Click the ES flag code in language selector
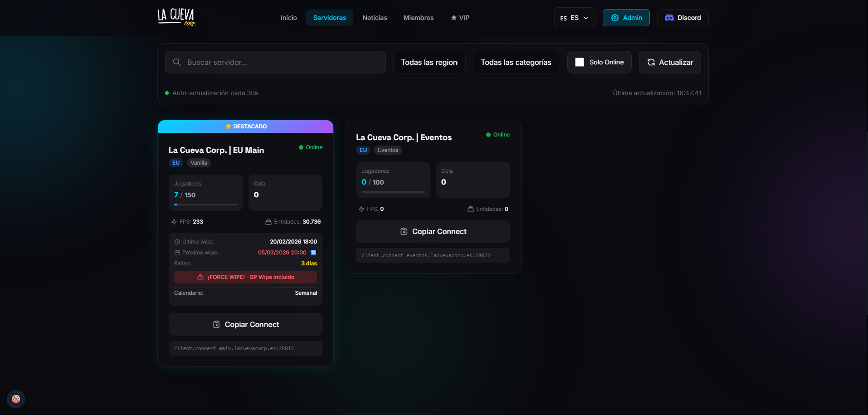868x415 pixels. coord(563,18)
